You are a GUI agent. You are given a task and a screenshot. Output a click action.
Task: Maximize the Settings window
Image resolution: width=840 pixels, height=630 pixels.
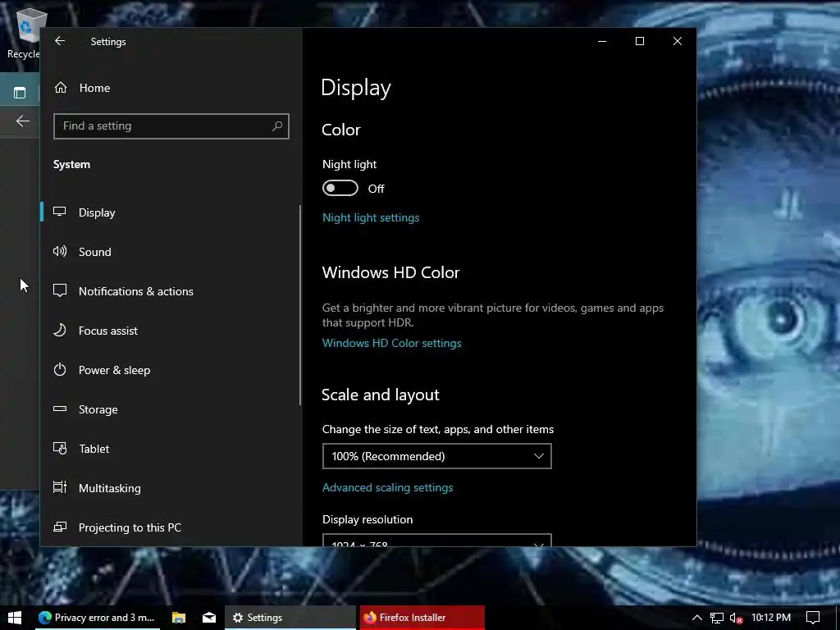click(x=640, y=41)
